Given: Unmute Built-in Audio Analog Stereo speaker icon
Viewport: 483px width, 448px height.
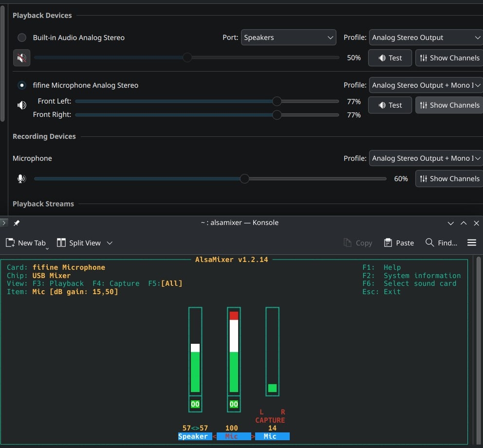Looking at the screenshot, I should point(21,57).
